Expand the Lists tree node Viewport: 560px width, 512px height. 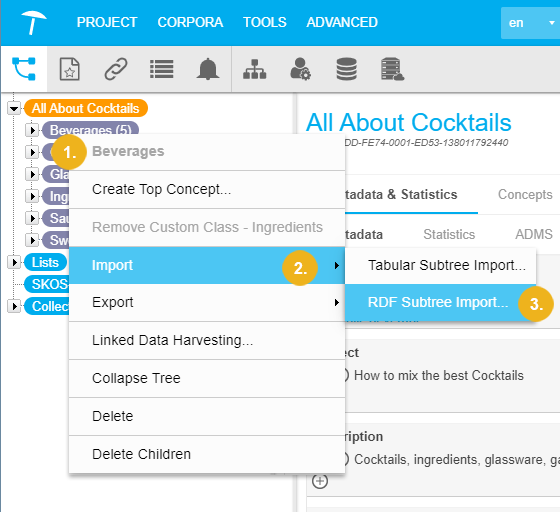(x=14, y=262)
